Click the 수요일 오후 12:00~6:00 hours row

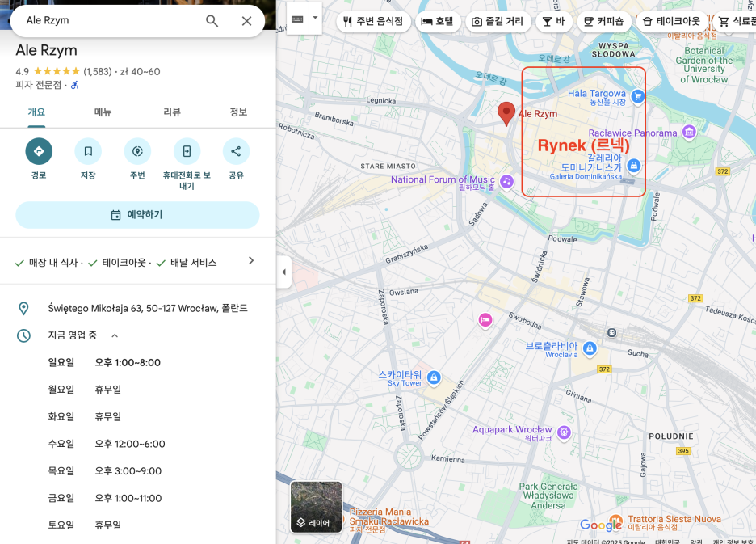point(107,444)
